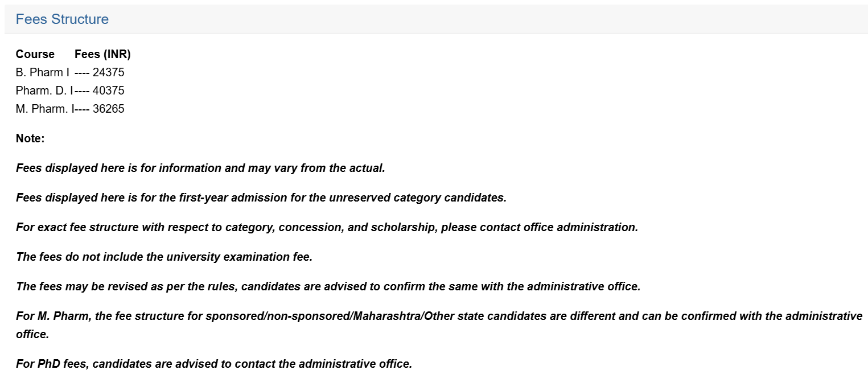This screenshot has height=378, width=868.
Task: Click the note about fees being revised
Action: coord(328,286)
